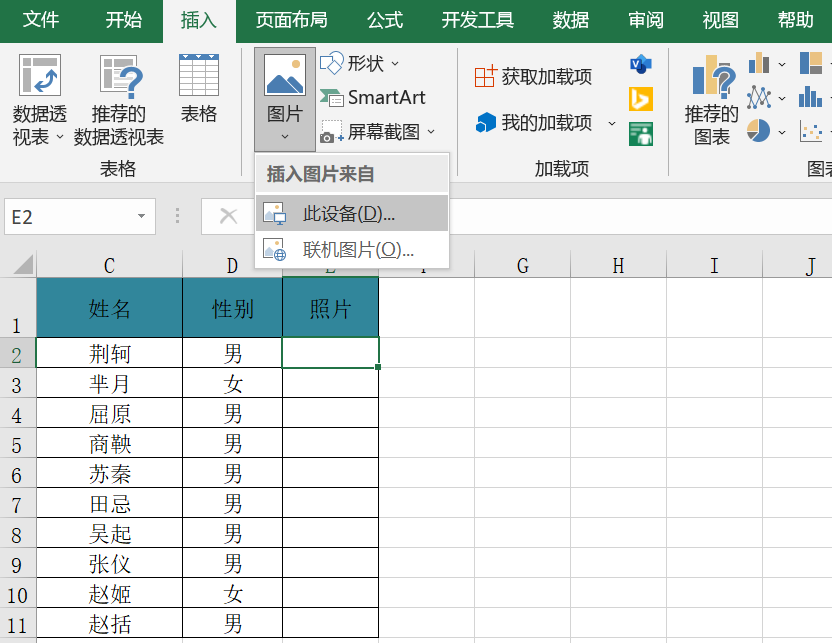Click the cell containing 赵括
Screen dimensions: 832x643
[109, 623]
